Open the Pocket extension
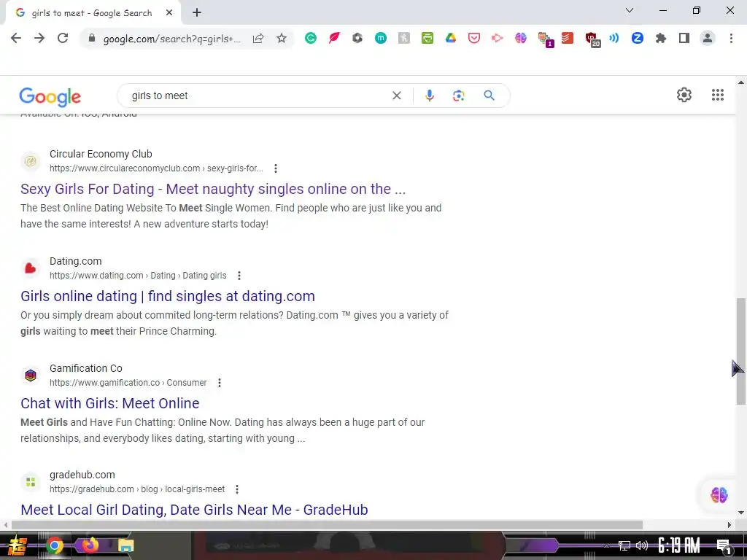 [x=474, y=38]
